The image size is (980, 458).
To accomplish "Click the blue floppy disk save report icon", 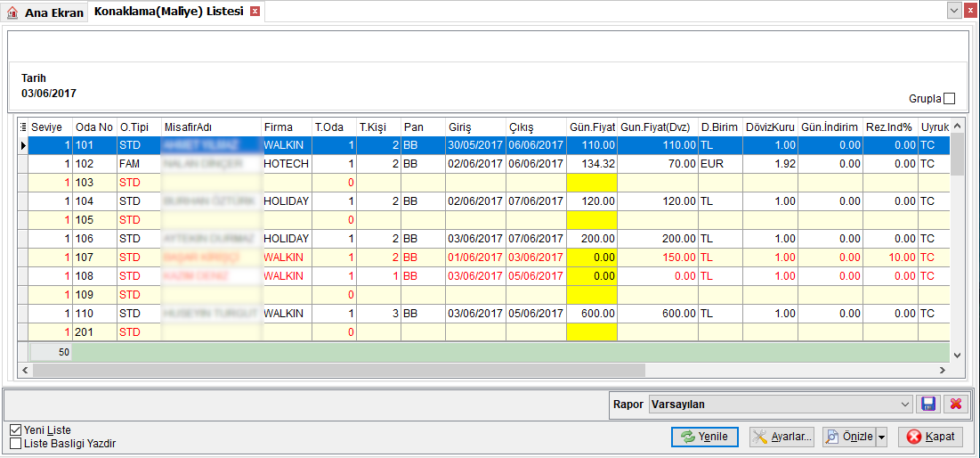I will point(928,405).
